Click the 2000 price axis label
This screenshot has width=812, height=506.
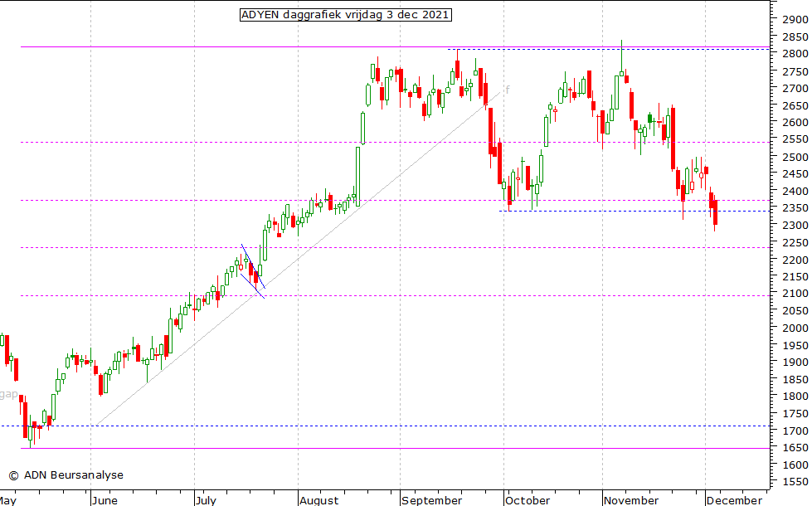pyautogui.click(x=795, y=328)
